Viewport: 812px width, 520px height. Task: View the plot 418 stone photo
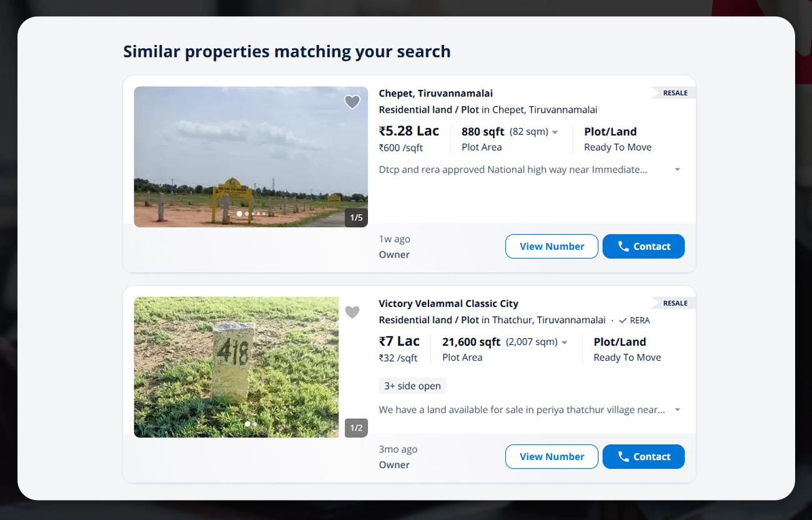(236, 367)
